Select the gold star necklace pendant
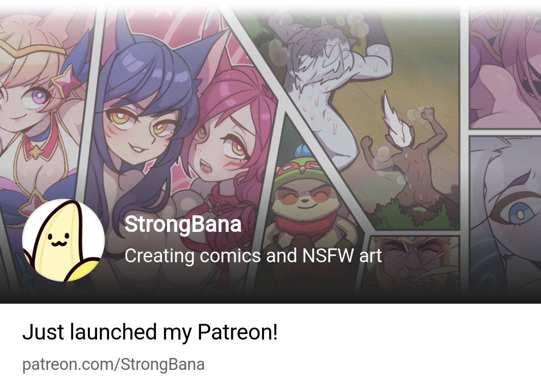Screen dimensions: 541x392 tap(35, 152)
